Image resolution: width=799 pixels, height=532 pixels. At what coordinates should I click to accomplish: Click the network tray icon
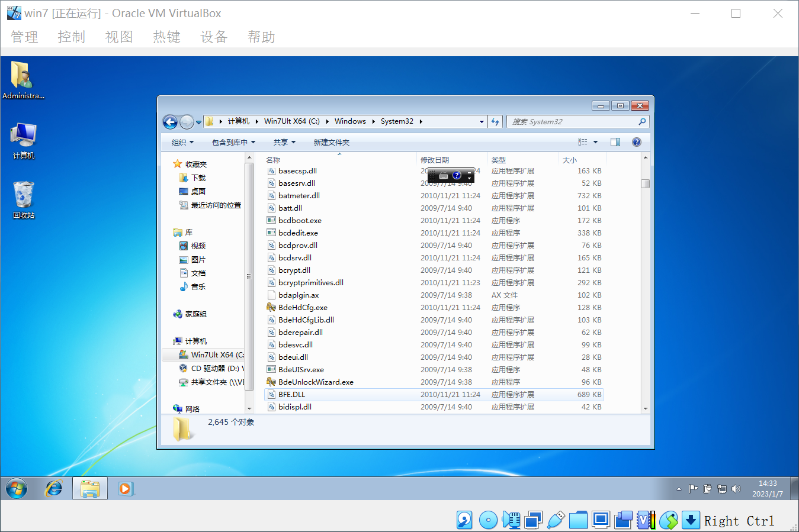(x=722, y=489)
